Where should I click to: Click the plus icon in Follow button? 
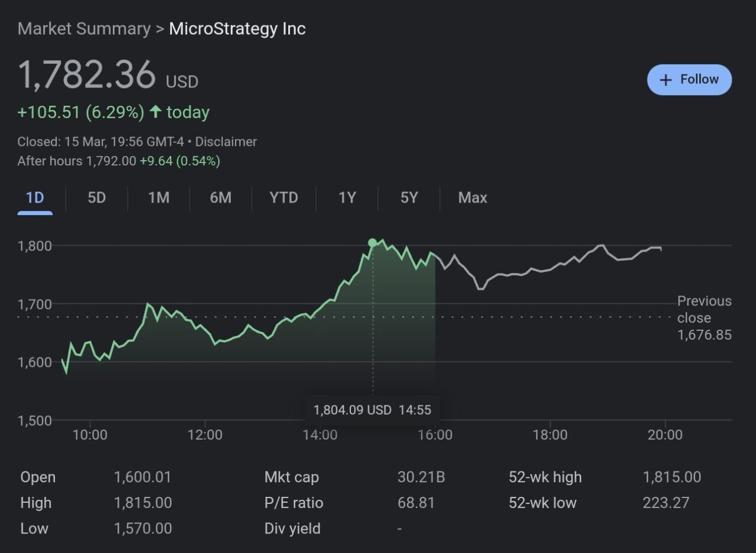(666, 80)
